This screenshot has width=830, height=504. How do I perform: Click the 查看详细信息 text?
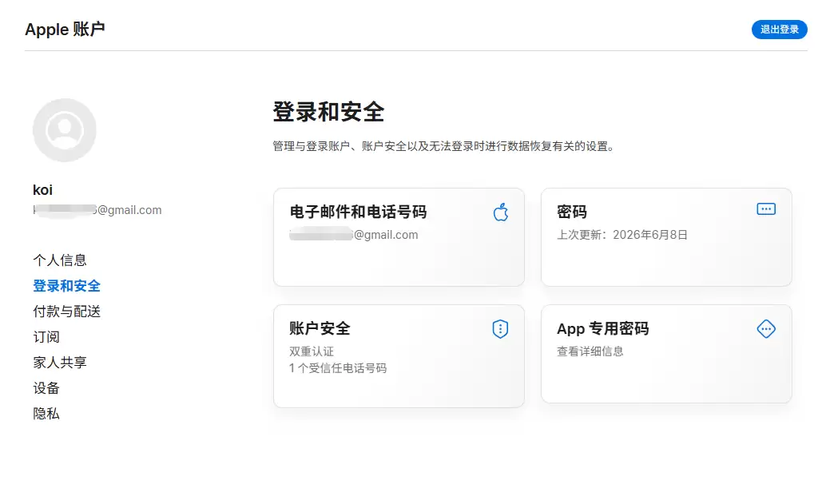tap(590, 351)
